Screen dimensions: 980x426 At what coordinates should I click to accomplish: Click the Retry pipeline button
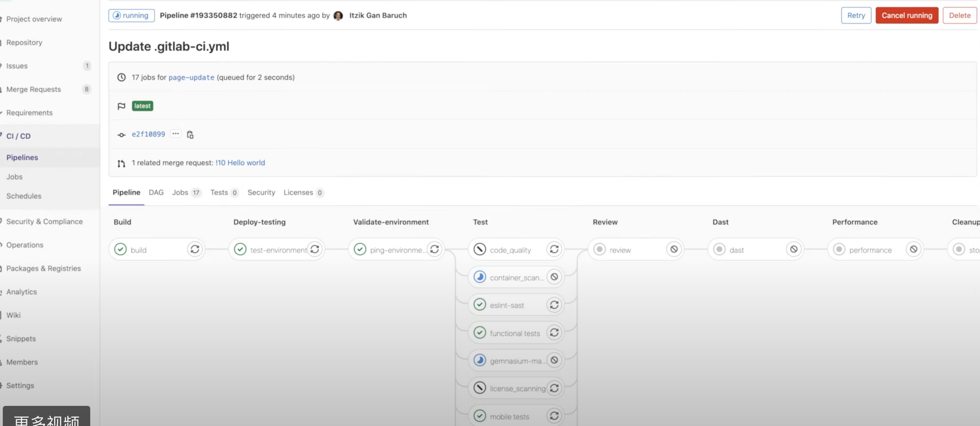tap(856, 16)
